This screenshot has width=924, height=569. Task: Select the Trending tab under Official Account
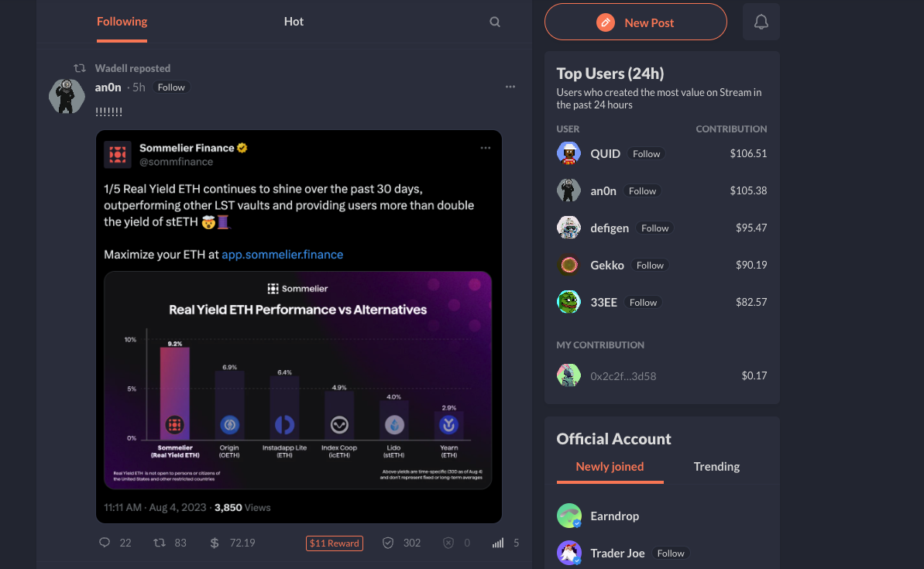pos(716,467)
